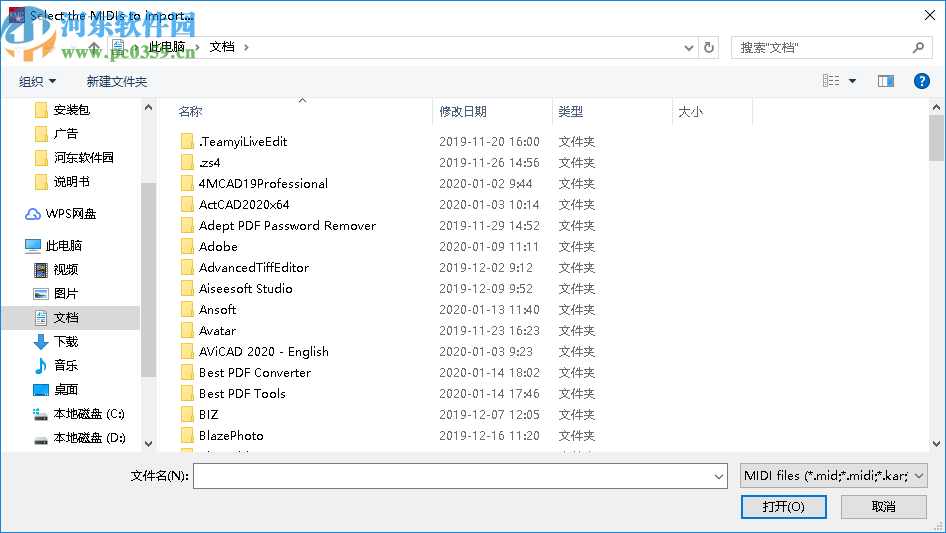Click the 取消 button

point(884,506)
